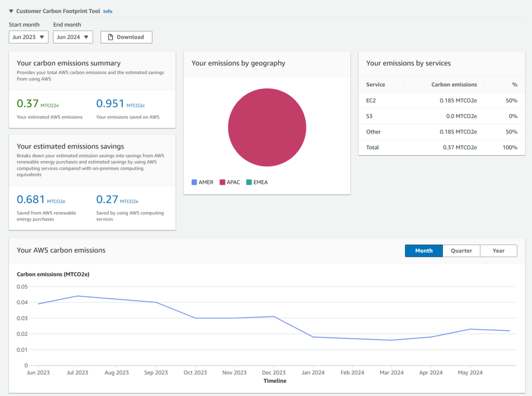Click the APAC legend color swatch
Viewport: 532px width, 396px height.
click(x=223, y=182)
